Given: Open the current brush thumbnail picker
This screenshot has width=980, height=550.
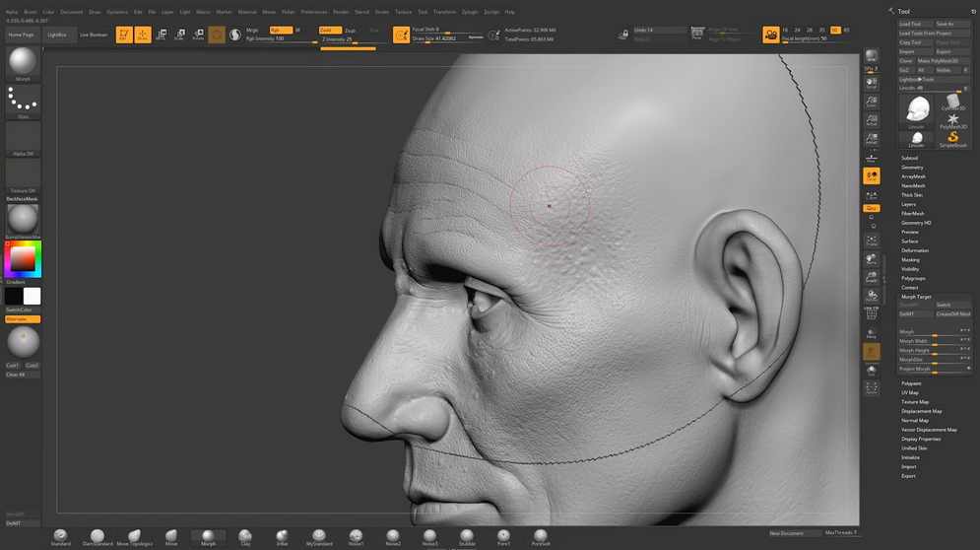Looking at the screenshot, I should [x=23, y=62].
